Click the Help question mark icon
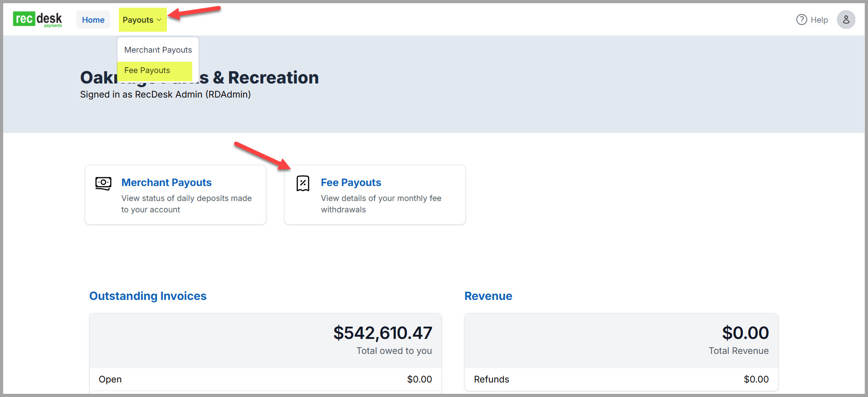Screen dimensions: 868x397 801,20
